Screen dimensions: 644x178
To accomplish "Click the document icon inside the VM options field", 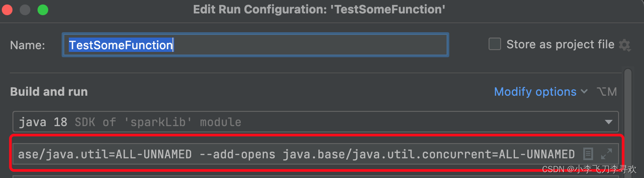I will pyautogui.click(x=589, y=154).
